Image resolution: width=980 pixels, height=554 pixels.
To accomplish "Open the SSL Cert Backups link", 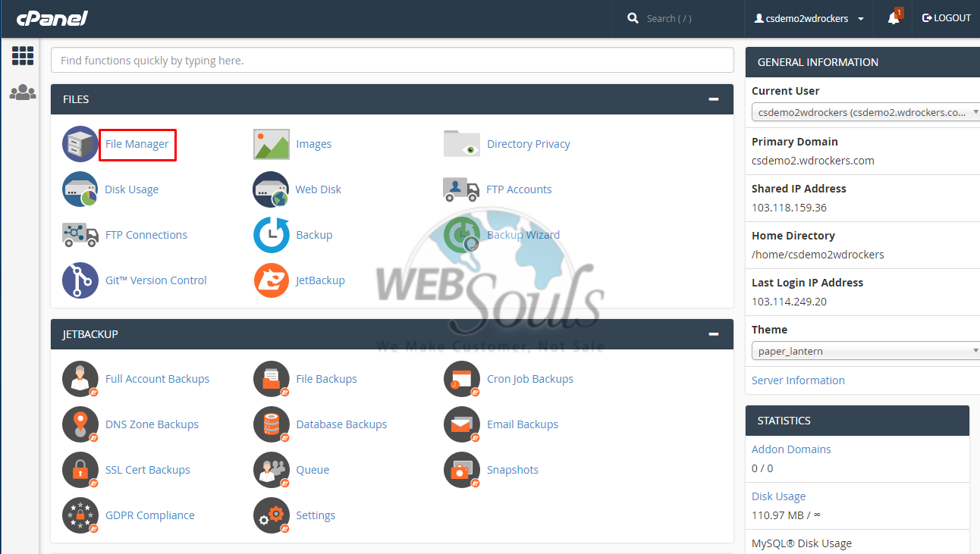I will [x=148, y=470].
